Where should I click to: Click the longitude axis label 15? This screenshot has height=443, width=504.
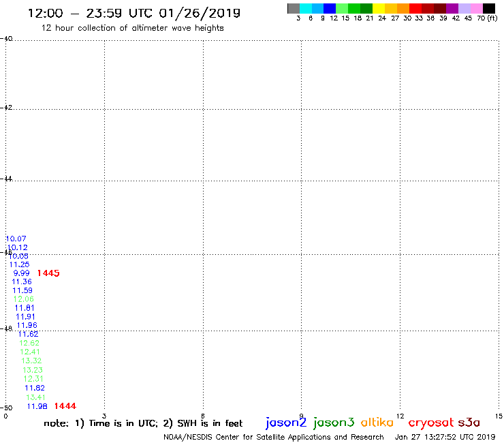tap(499, 416)
